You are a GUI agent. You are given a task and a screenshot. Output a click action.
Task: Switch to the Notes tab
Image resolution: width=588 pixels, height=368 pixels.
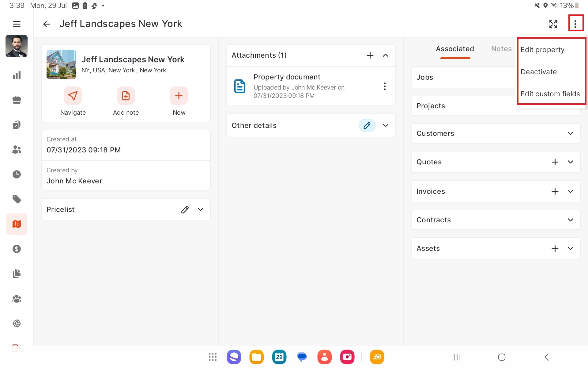tap(501, 49)
